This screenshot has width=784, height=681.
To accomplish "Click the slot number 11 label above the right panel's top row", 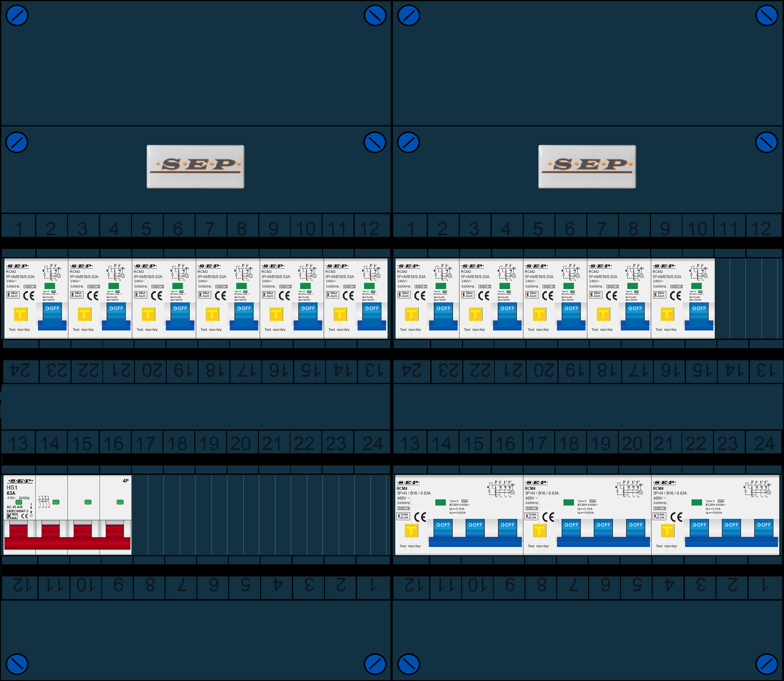I will pos(729,228).
